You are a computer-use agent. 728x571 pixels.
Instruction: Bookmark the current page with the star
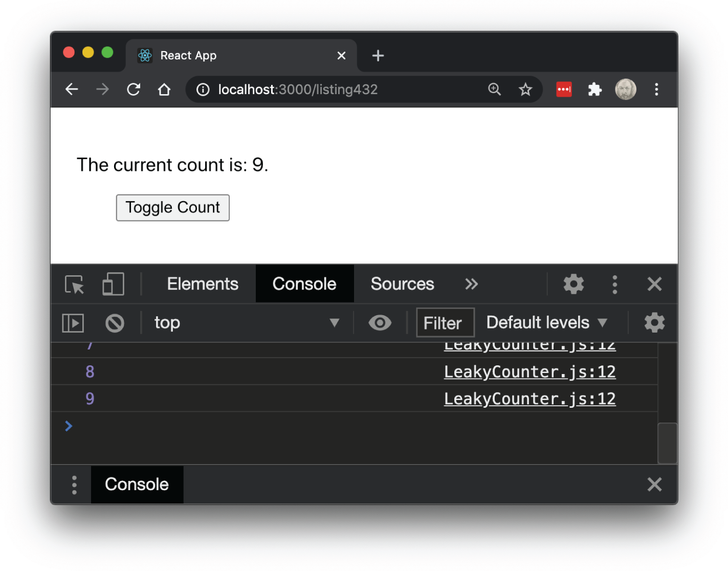click(x=525, y=89)
